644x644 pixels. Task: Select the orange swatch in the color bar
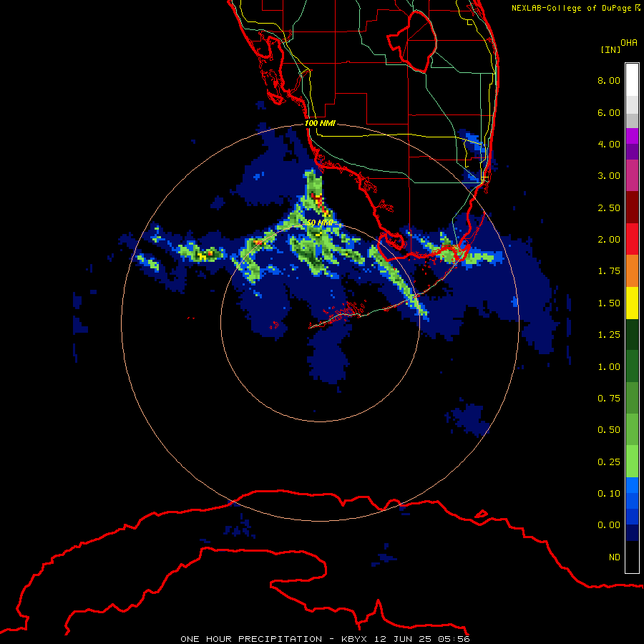click(632, 271)
